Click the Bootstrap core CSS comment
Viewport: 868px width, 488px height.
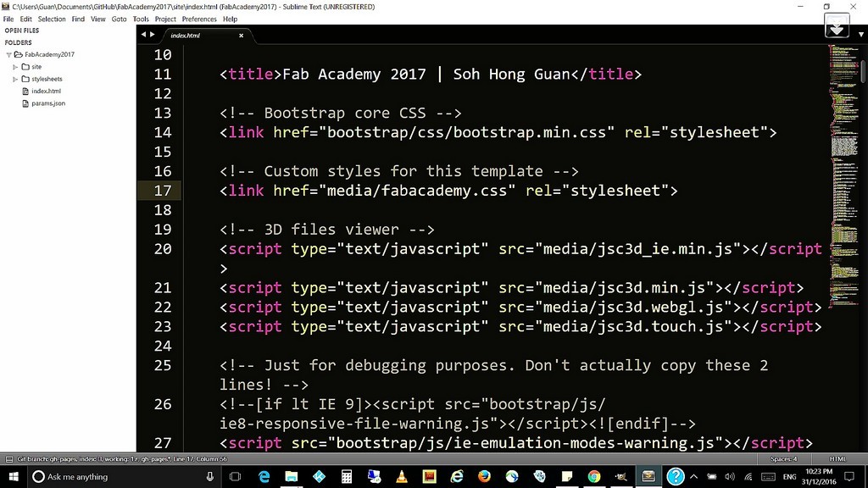[x=341, y=113]
